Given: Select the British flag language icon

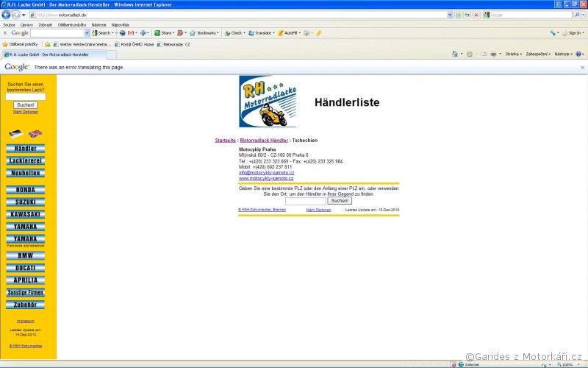Looking at the screenshot, I should pyautogui.click(x=35, y=133).
